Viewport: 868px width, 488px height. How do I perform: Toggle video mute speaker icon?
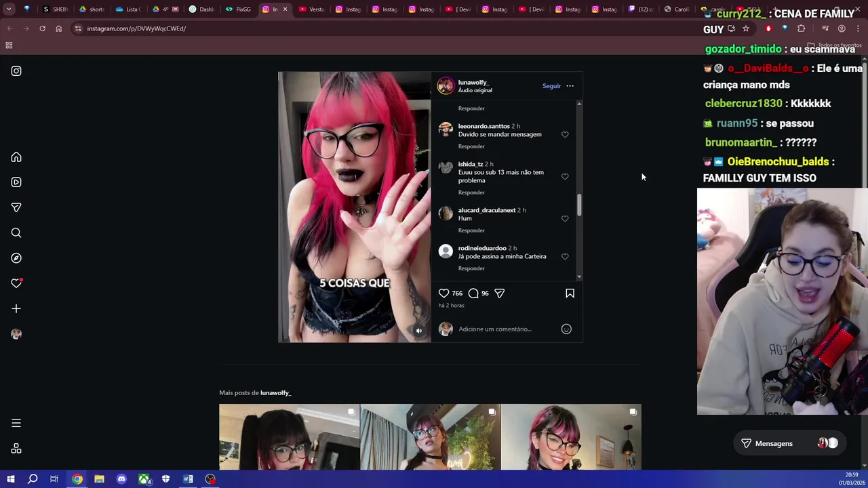[418, 331]
